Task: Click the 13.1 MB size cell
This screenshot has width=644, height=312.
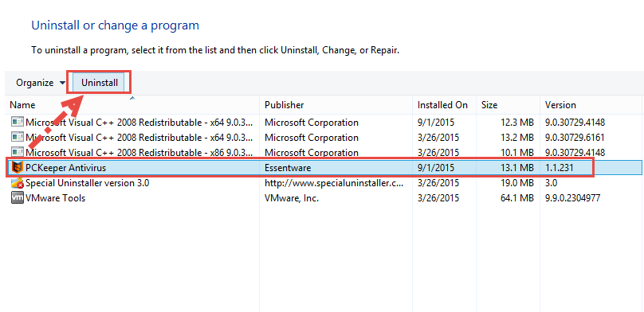Action: (516, 168)
